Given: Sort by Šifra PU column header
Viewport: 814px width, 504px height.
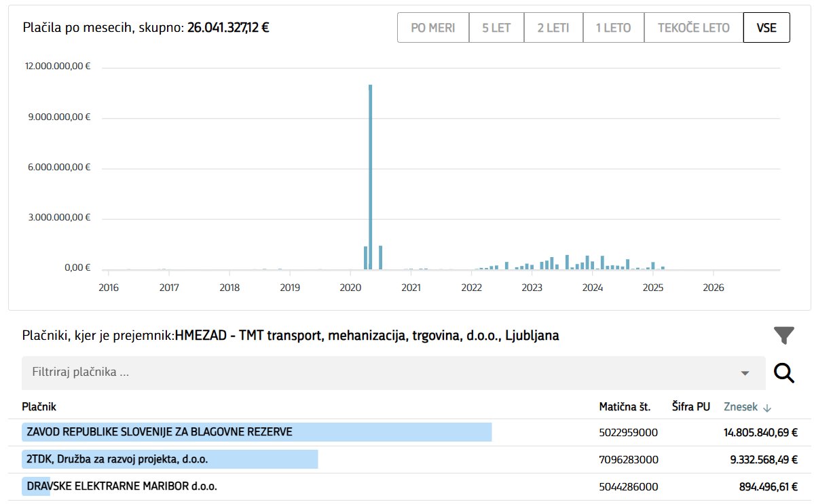Looking at the screenshot, I should click(x=691, y=407).
